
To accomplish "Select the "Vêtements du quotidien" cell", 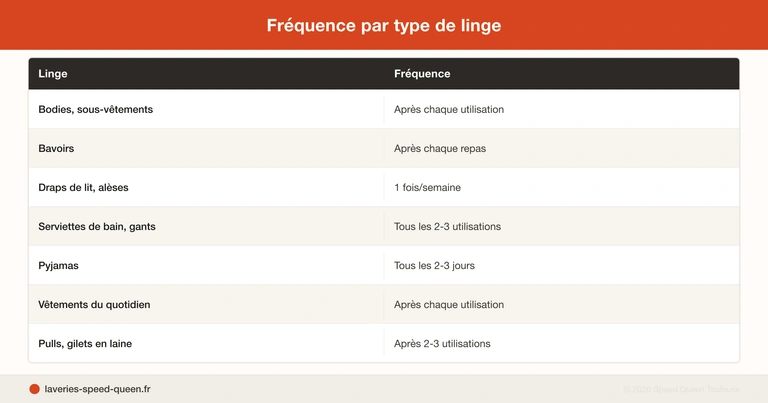I will [x=95, y=304].
